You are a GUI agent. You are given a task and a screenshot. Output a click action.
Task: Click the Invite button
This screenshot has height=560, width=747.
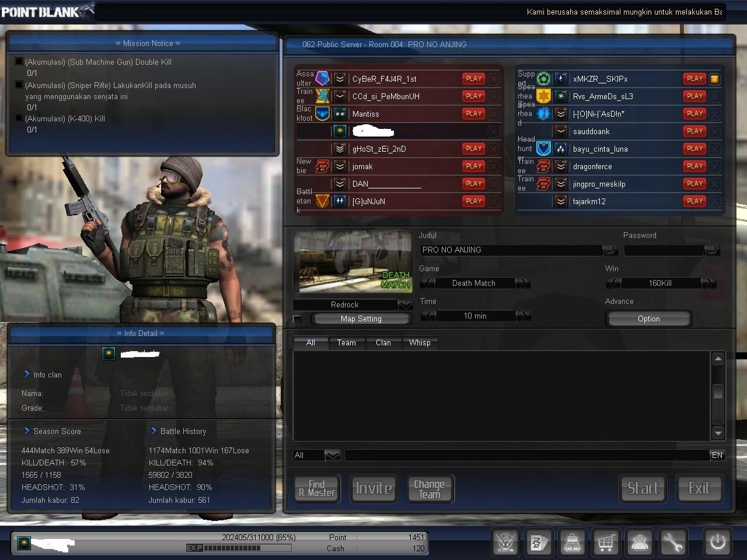pos(373,488)
